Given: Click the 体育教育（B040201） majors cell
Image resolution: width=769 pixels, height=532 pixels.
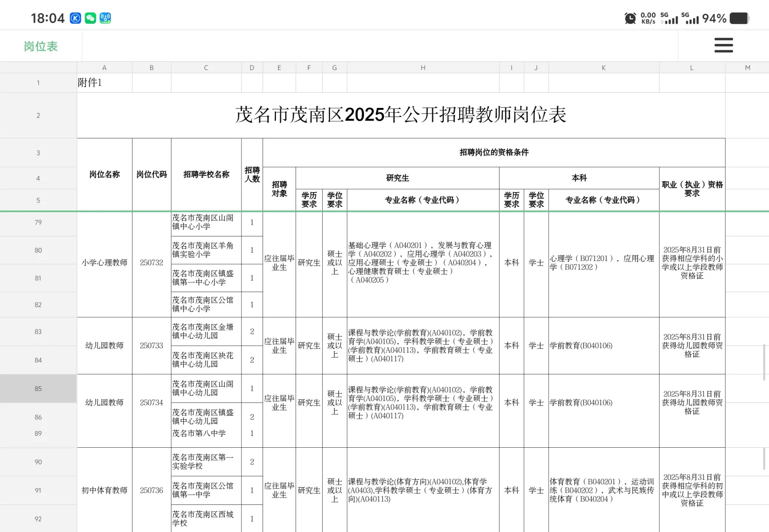Looking at the screenshot, I should (x=604, y=491).
